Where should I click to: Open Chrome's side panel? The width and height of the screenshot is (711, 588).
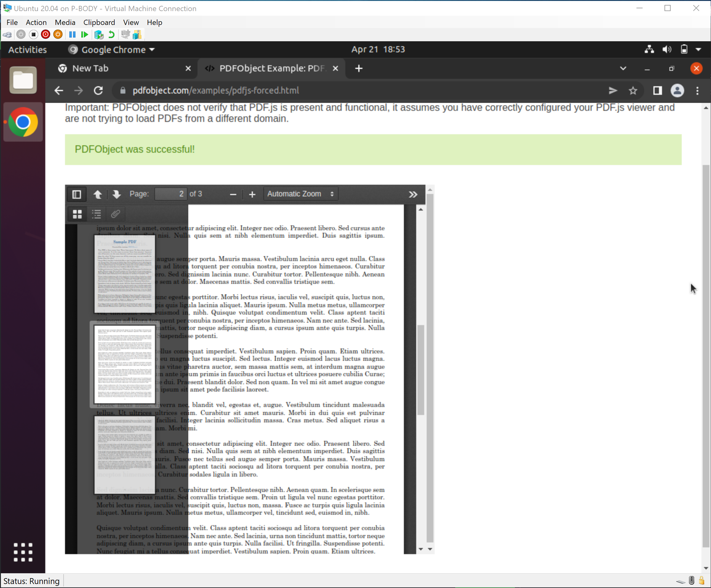657,91
